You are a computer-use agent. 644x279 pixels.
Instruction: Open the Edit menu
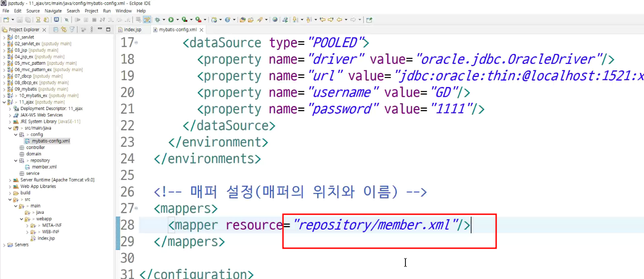pyautogui.click(x=18, y=11)
